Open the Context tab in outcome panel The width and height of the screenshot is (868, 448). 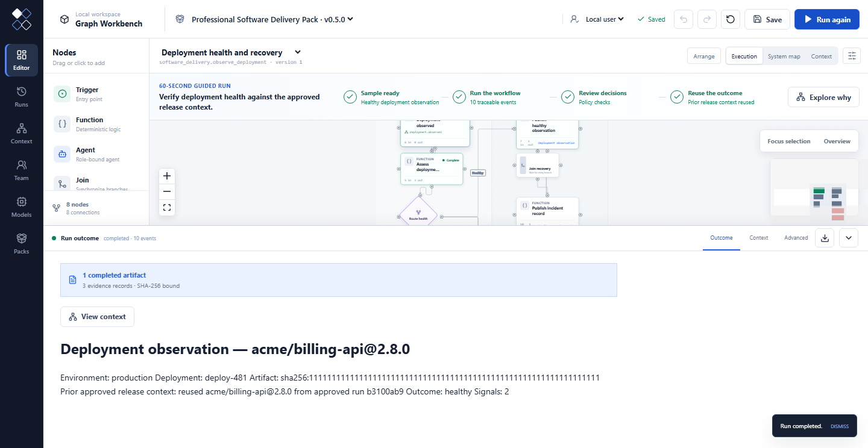[x=759, y=238]
